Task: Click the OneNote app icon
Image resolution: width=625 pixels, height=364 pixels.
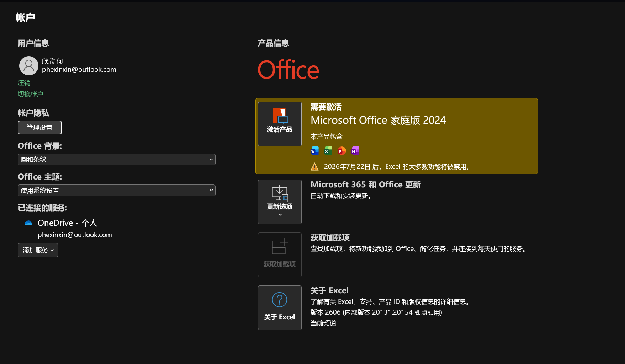Action: [x=355, y=151]
